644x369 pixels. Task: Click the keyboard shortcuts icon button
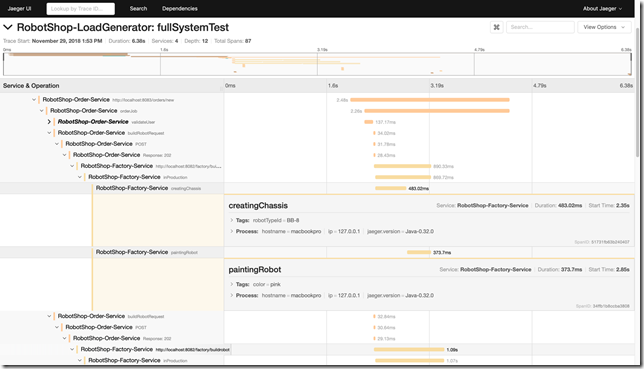(497, 27)
